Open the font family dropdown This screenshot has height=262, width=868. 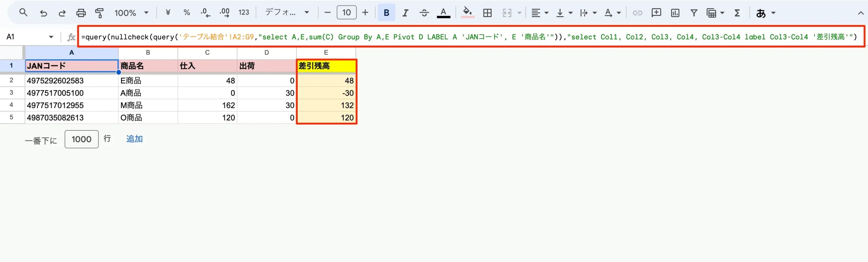click(x=287, y=13)
